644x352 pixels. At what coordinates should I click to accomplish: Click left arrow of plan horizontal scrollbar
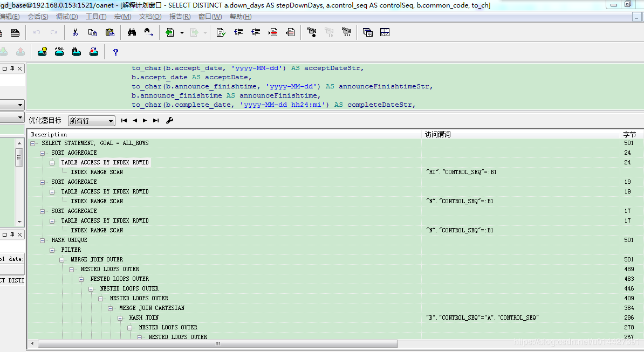click(32, 343)
